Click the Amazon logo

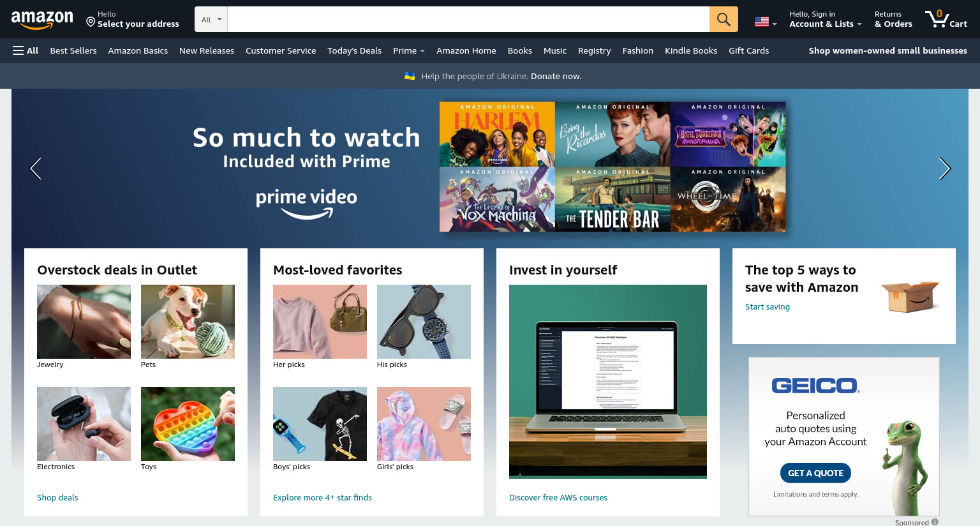click(x=42, y=20)
